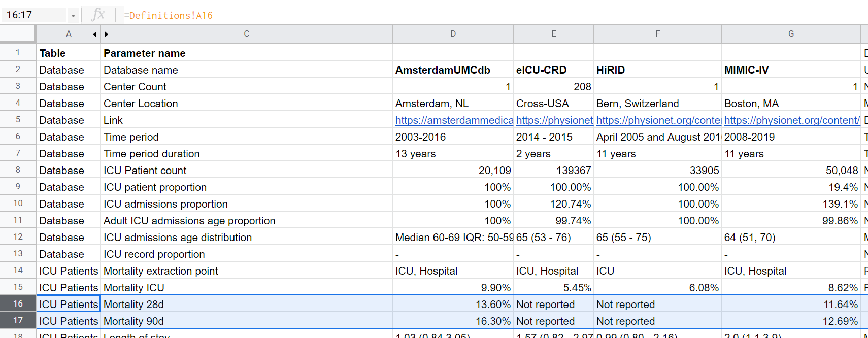Click the '20,109' patient count cell
Viewport: 868px width, 338px height.
453,170
